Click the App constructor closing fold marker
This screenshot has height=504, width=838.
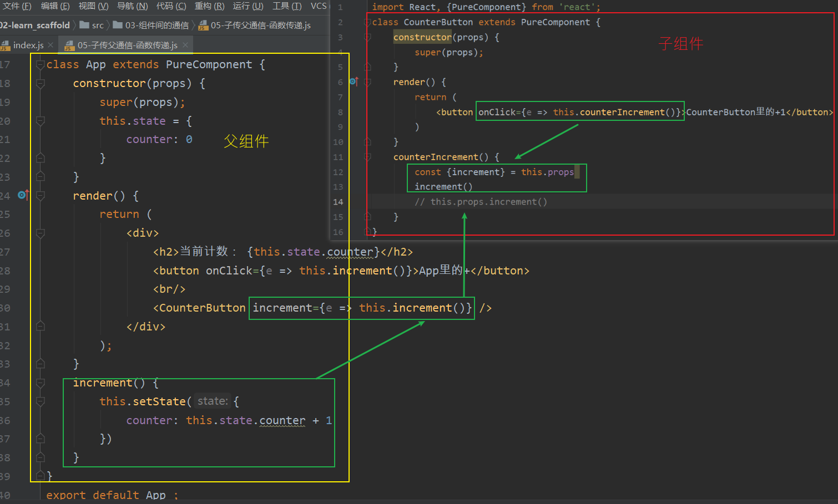point(40,177)
